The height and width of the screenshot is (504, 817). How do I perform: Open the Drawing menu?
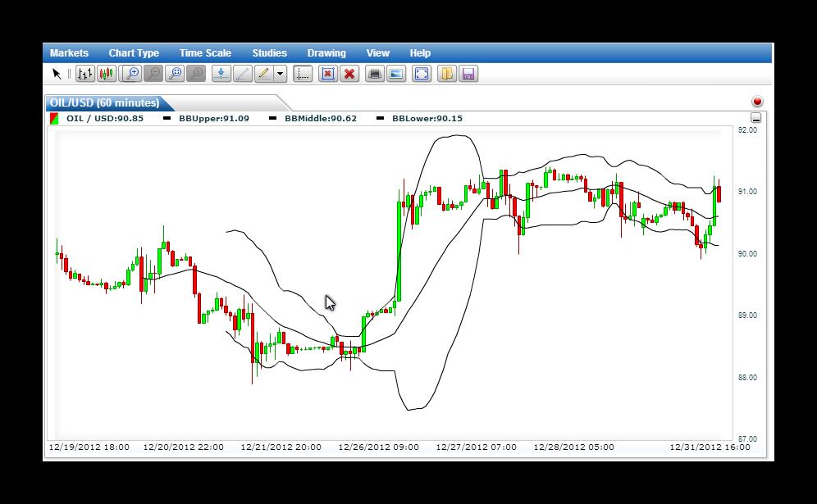326,53
